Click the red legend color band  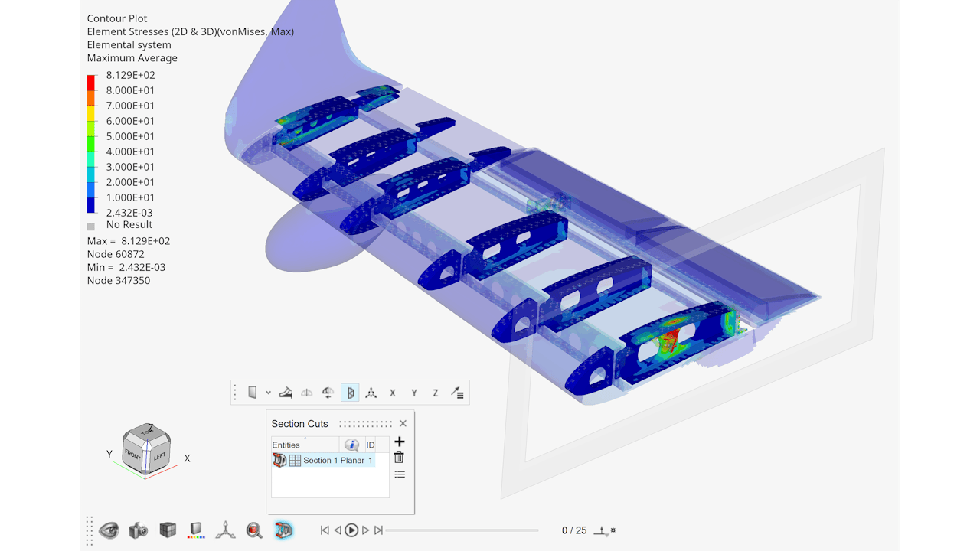91,83
